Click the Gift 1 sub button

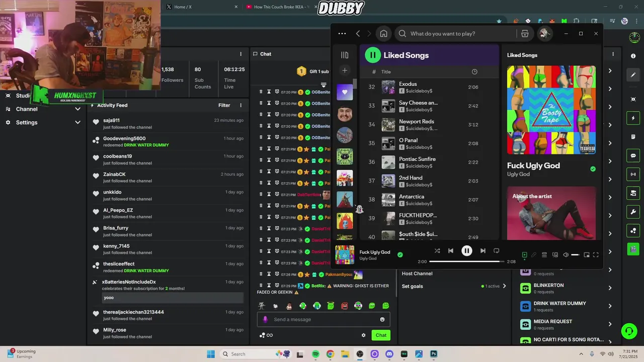point(313,71)
